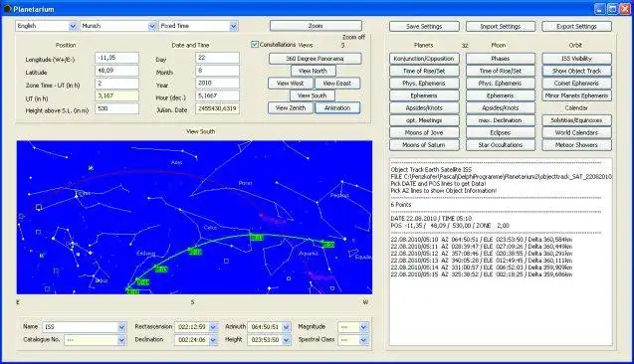
Task: Click World Calendars button
Action: (576, 132)
